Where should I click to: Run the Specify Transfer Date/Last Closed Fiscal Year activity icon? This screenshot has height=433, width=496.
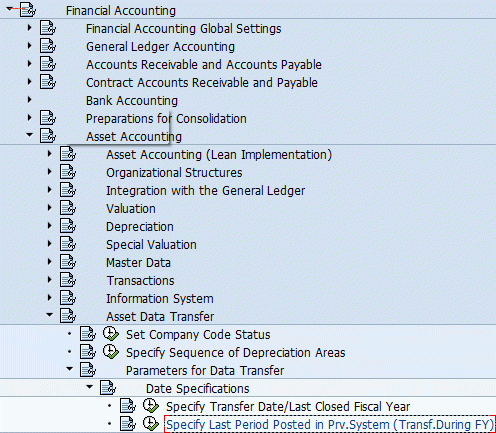[151, 406]
